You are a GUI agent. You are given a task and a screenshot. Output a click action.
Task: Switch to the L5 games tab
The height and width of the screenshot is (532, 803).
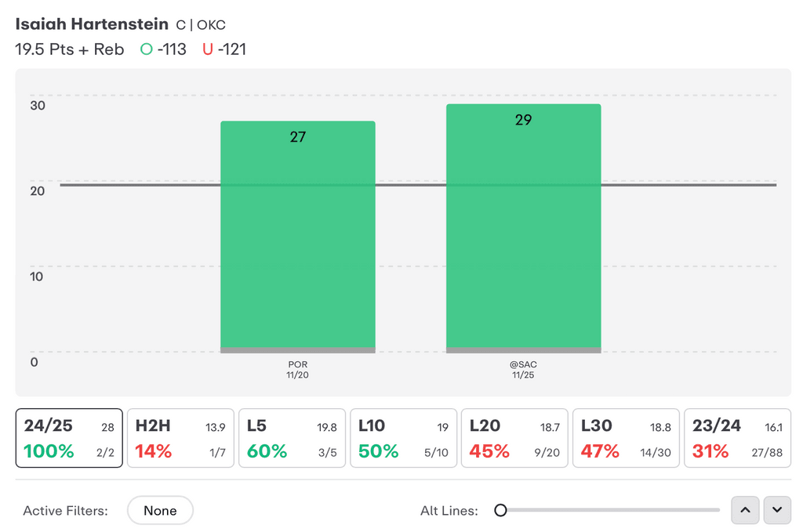(x=292, y=438)
